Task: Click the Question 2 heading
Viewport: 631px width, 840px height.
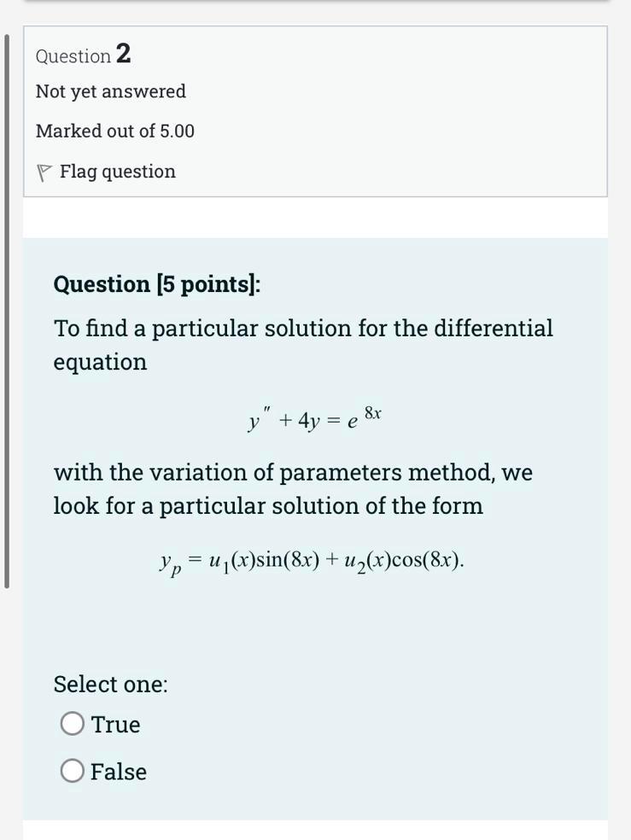Action: pos(81,55)
